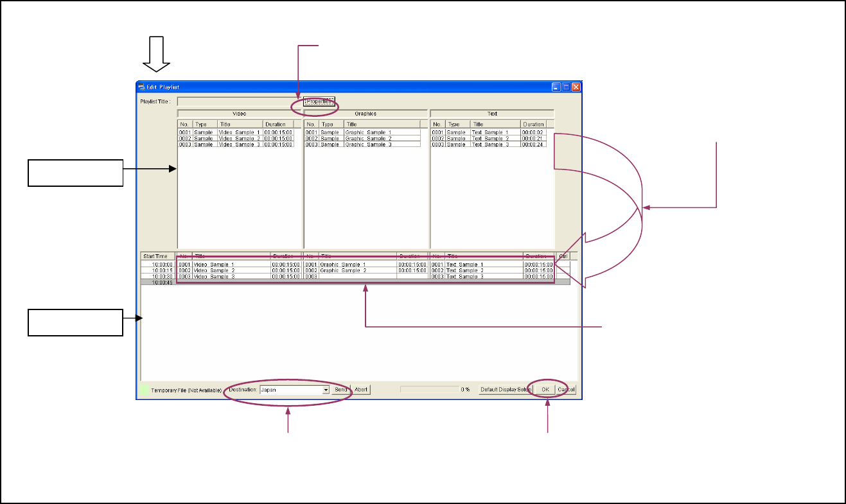This screenshot has width=846, height=504.
Task: Click the Ctrl column header in the playlist
Action: (563, 256)
